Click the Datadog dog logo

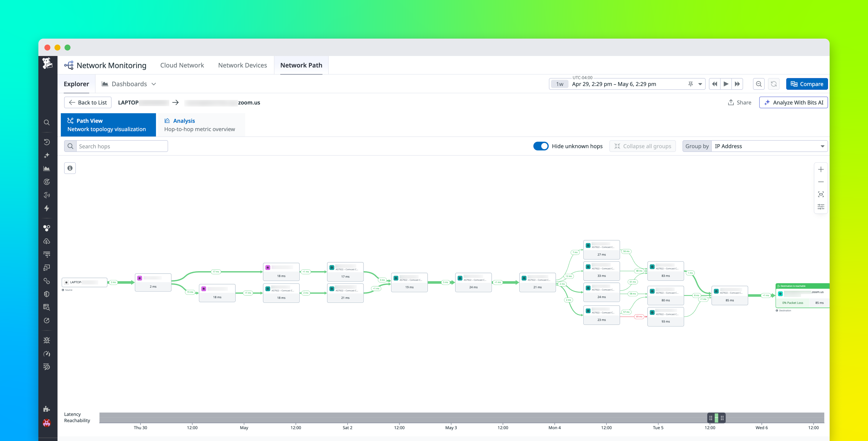(47, 63)
